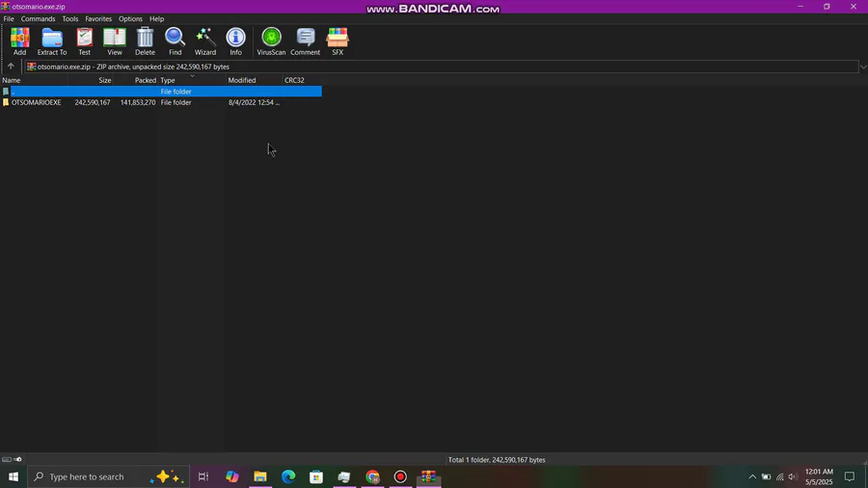The height and width of the screenshot is (488, 868).
Task: Open Bandicam recorder taskbar icon
Action: coord(400,476)
